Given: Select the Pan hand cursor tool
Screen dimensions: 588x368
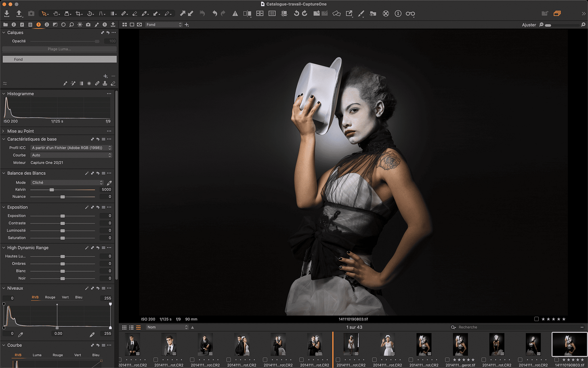Looking at the screenshot, I should point(56,14).
